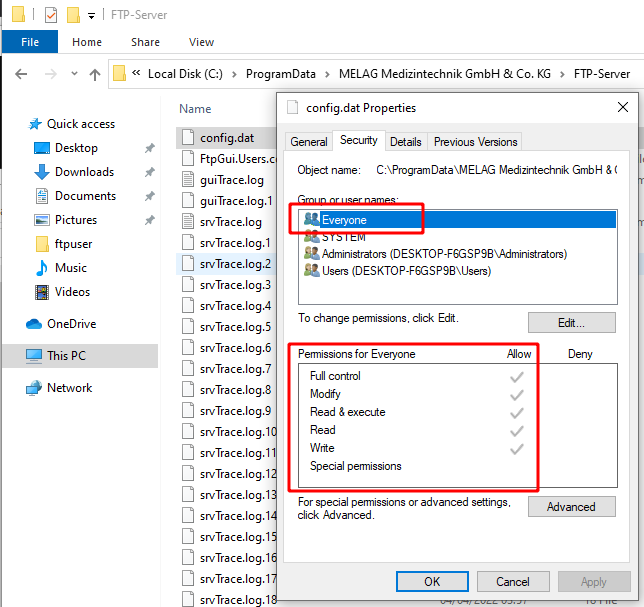Expand chevron after MELAG Medizintechnik breadcrumb
This screenshot has height=607, width=644.
562,74
